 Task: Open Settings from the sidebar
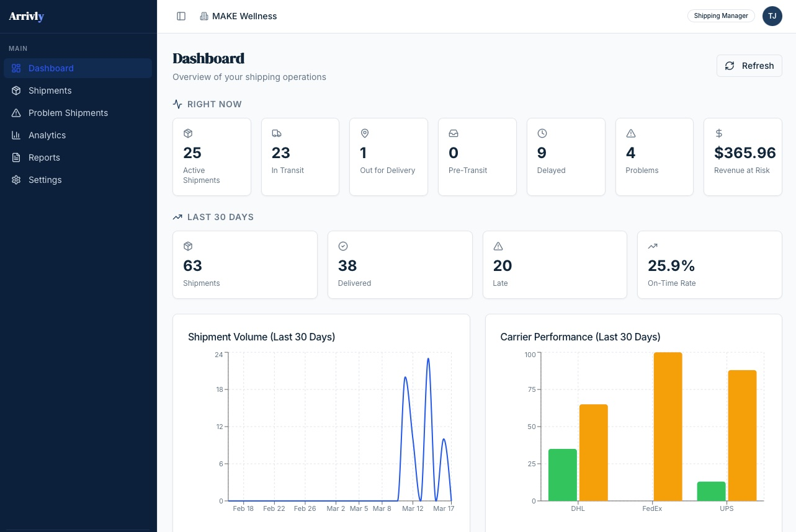click(x=78, y=180)
